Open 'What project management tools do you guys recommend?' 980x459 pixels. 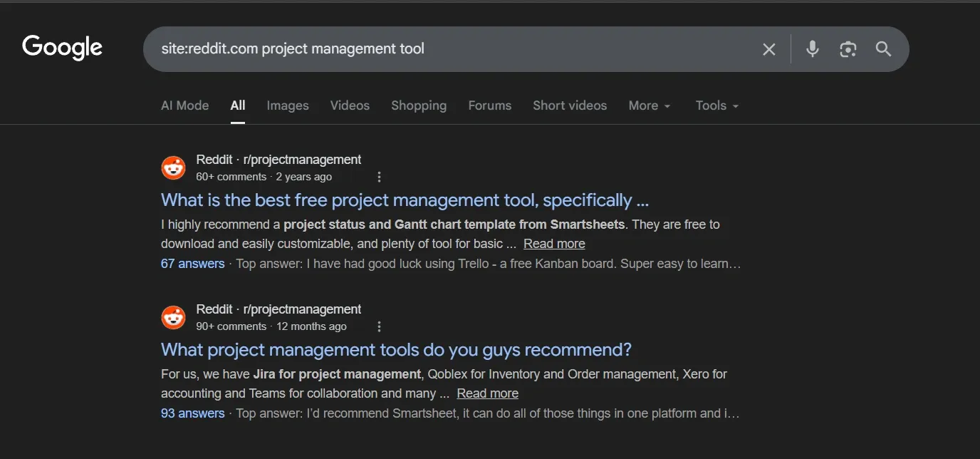pos(396,350)
